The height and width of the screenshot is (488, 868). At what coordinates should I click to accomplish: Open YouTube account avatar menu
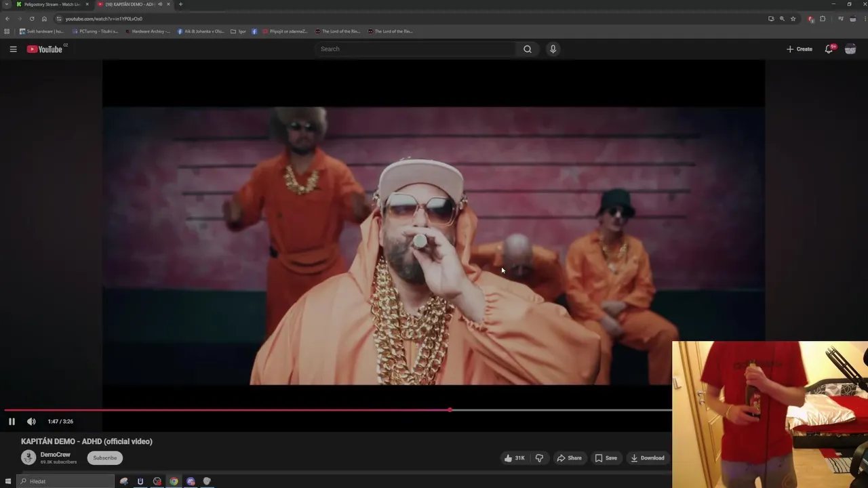[x=850, y=49]
